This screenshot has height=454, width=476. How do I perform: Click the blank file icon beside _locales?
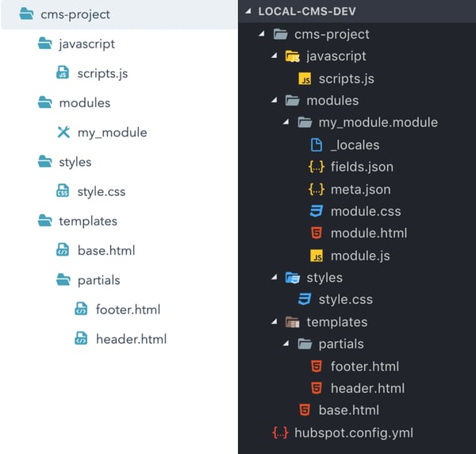(316, 144)
